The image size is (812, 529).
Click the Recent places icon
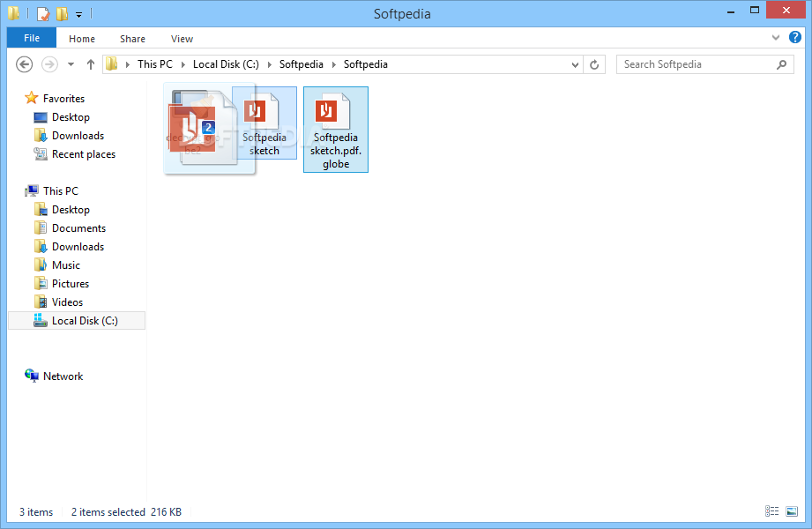tap(41, 153)
